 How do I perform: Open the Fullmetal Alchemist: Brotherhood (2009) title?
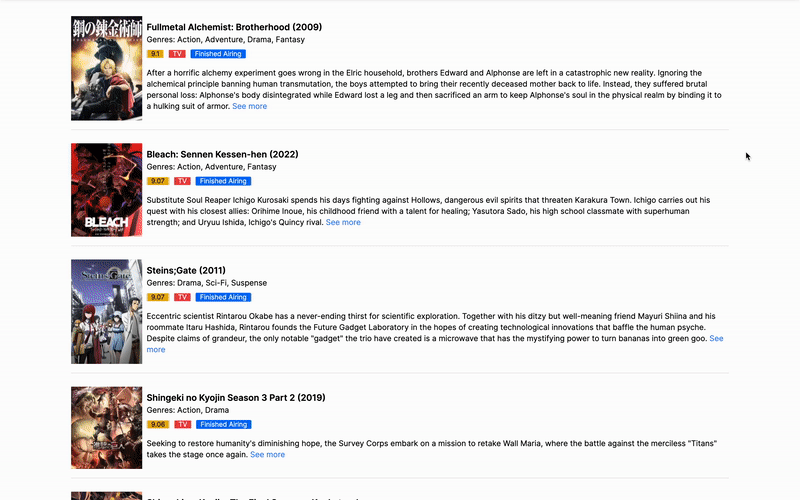coord(234,27)
